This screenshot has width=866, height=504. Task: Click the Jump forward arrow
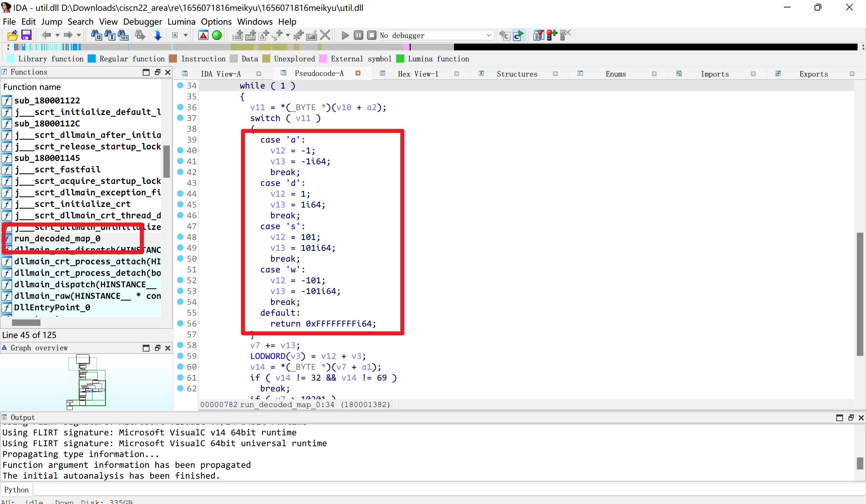tap(68, 35)
